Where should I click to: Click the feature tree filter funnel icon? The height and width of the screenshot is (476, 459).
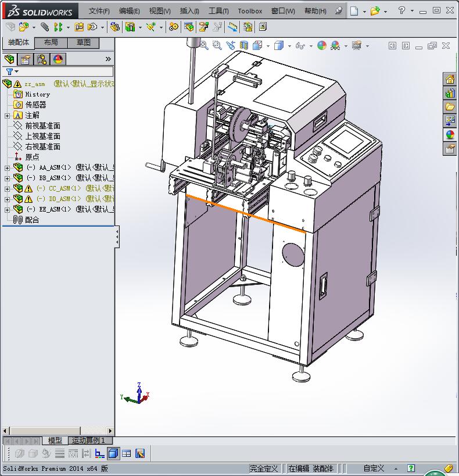(9, 72)
